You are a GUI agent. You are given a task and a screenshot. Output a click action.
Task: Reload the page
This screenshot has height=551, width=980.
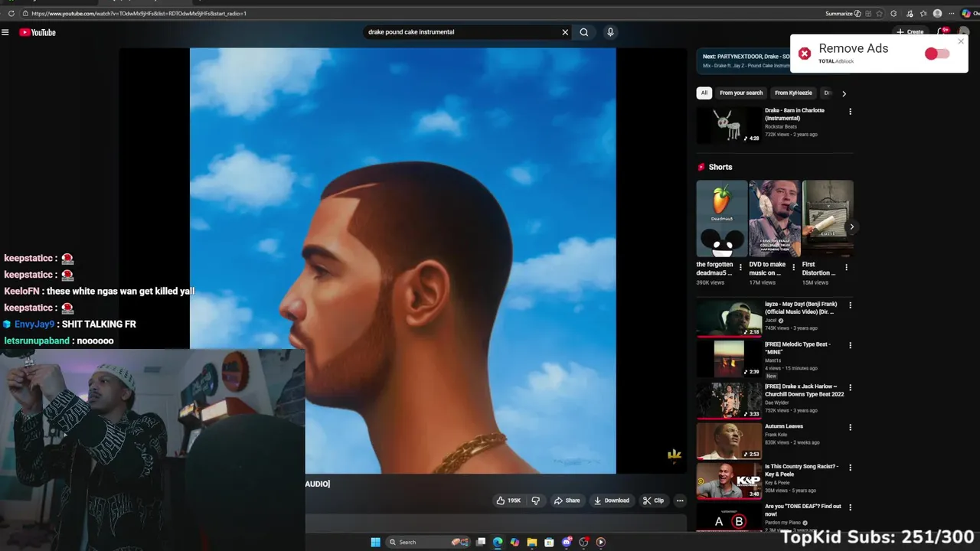(11, 13)
